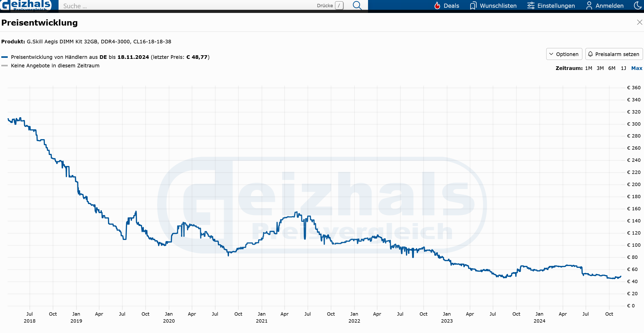
Task: Select the 3M time range
Action: coord(600,68)
